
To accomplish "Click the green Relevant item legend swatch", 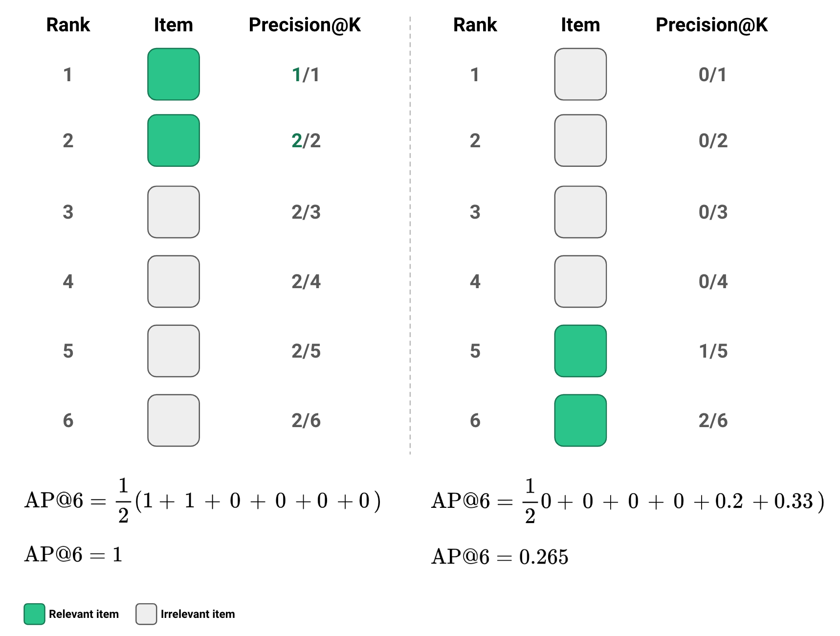I will coord(34,614).
